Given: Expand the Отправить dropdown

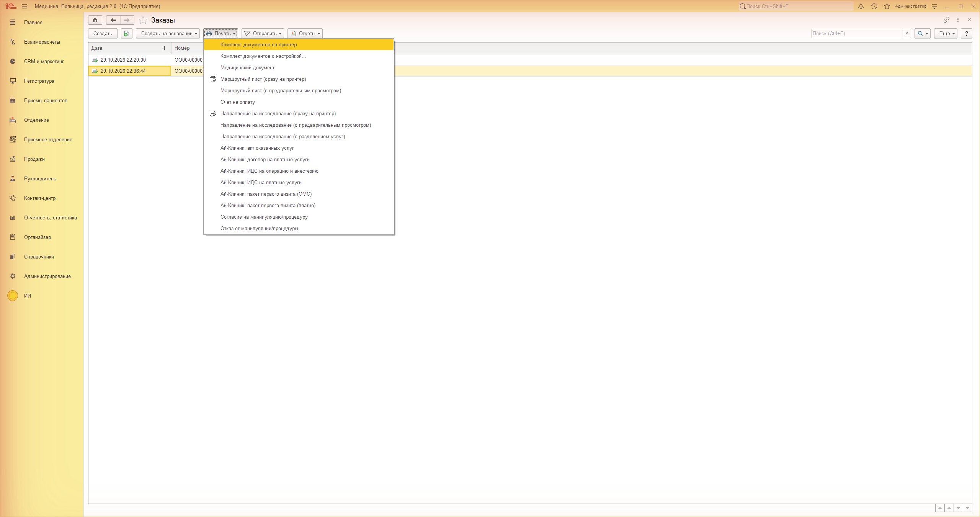Looking at the screenshot, I should 263,34.
